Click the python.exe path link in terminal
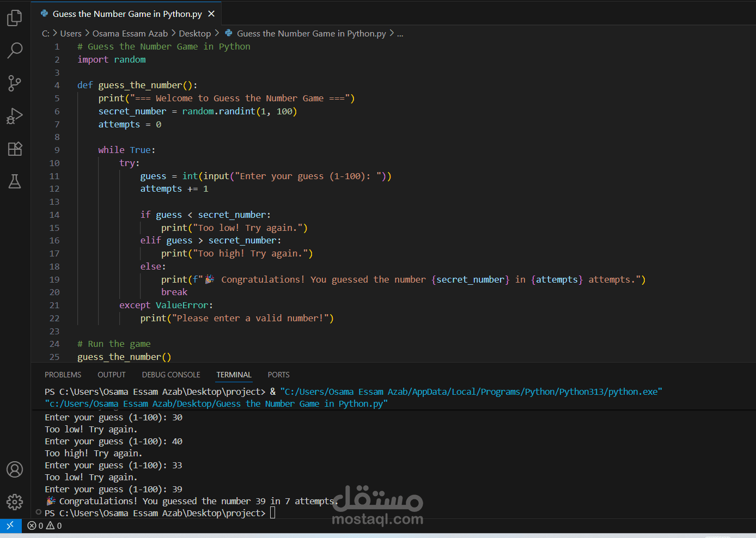This screenshot has height=538, width=756. point(471,392)
